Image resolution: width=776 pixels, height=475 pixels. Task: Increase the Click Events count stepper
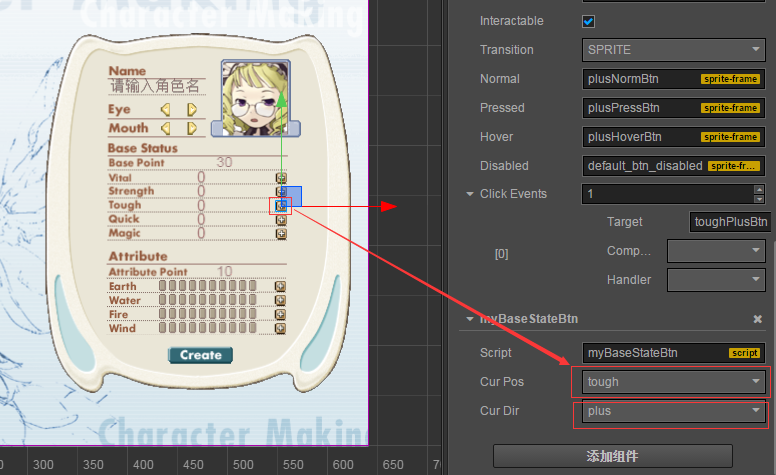tap(759, 189)
